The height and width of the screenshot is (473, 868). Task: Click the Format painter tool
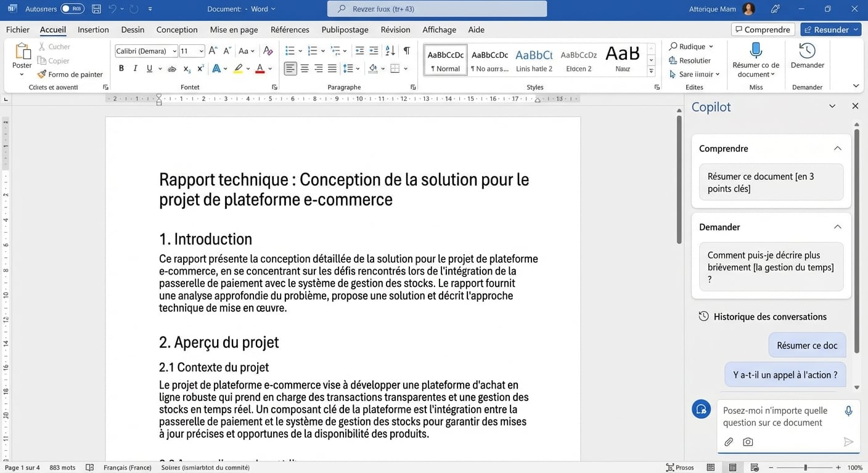point(70,75)
